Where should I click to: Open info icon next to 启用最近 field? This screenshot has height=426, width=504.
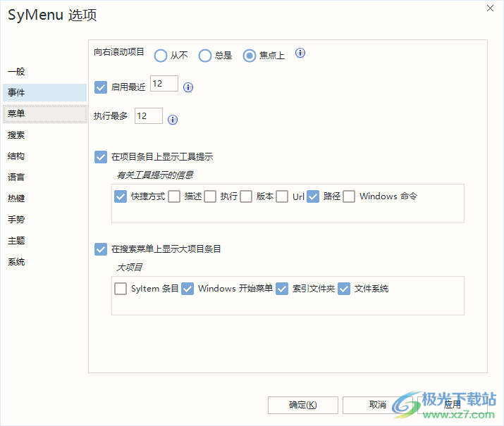coord(188,87)
